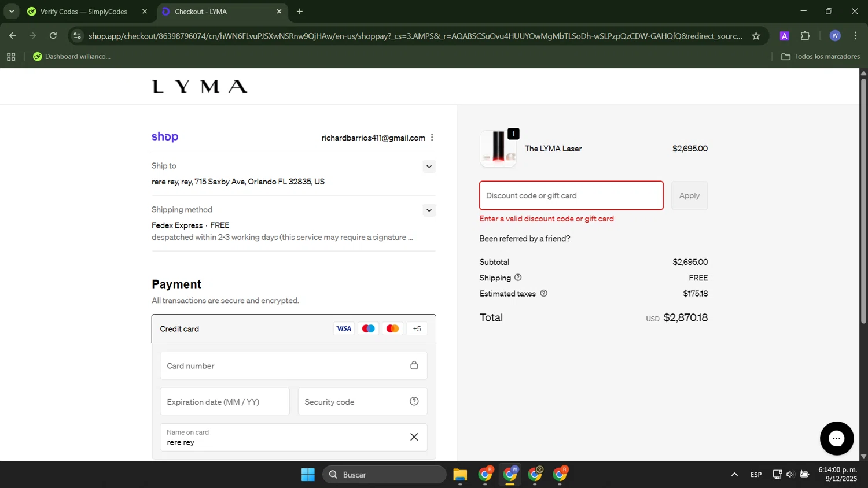
Task: Bookmark this page with the star icon
Action: (x=756, y=36)
